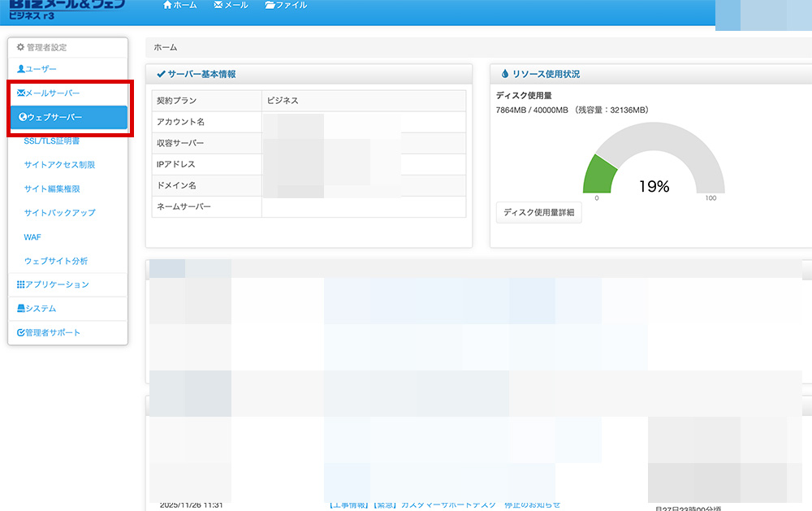The height and width of the screenshot is (511, 812).
Task: Click the home icon in the top navigation
Action: point(167,4)
